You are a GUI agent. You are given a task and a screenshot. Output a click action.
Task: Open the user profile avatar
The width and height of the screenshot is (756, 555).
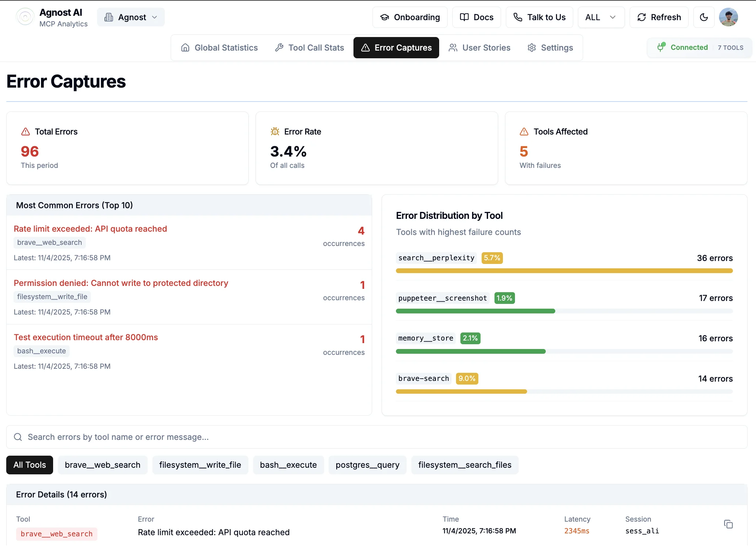pos(728,17)
